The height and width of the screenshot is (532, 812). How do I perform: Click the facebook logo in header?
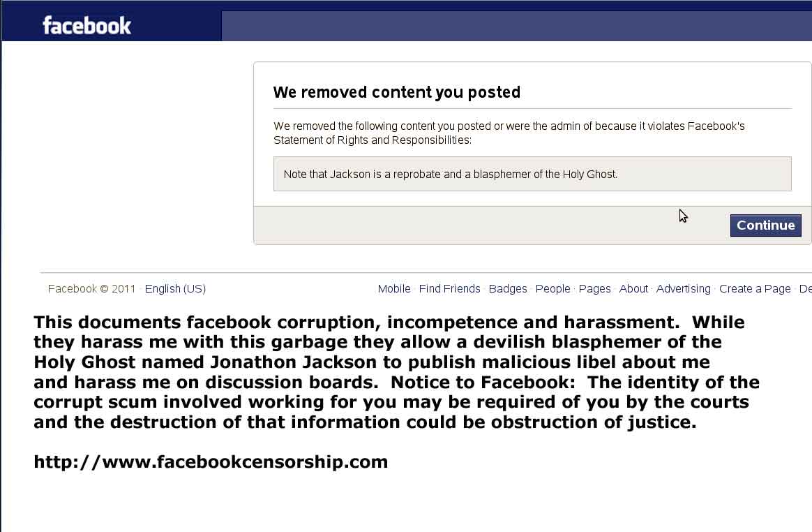click(x=87, y=25)
